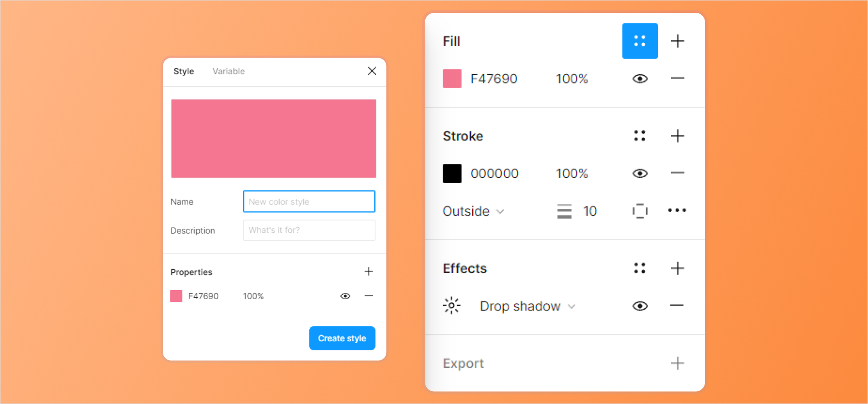Expand the Drop shadow effect type dropdown
868x404 pixels.
click(x=528, y=306)
